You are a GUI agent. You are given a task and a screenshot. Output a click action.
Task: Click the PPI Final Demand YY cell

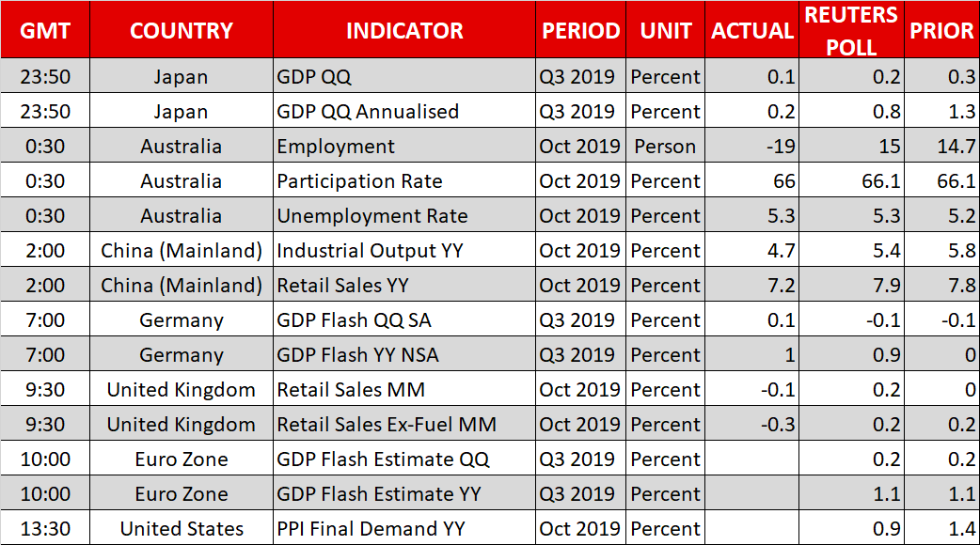click(371, 529)
